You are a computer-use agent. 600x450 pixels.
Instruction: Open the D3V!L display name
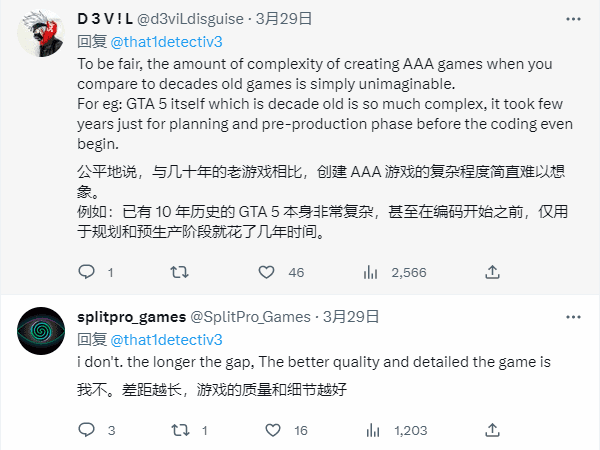(105, 19)
